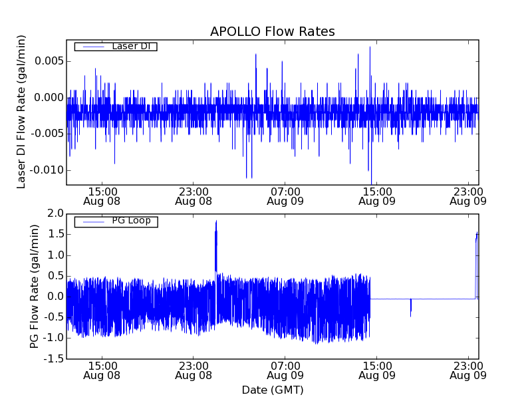Select the Laser DI legend entry
The image size is (532, 399).
116,47
